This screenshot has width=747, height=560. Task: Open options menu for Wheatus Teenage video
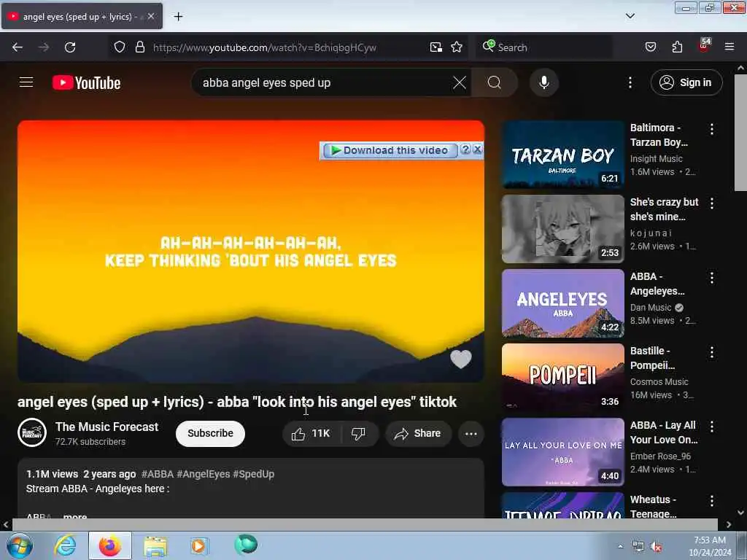(712, 501)
